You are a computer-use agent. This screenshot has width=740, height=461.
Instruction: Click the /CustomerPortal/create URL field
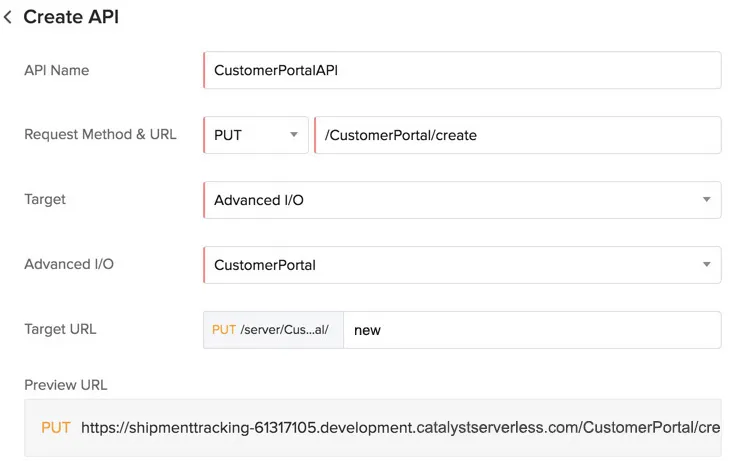coord(518,135)
